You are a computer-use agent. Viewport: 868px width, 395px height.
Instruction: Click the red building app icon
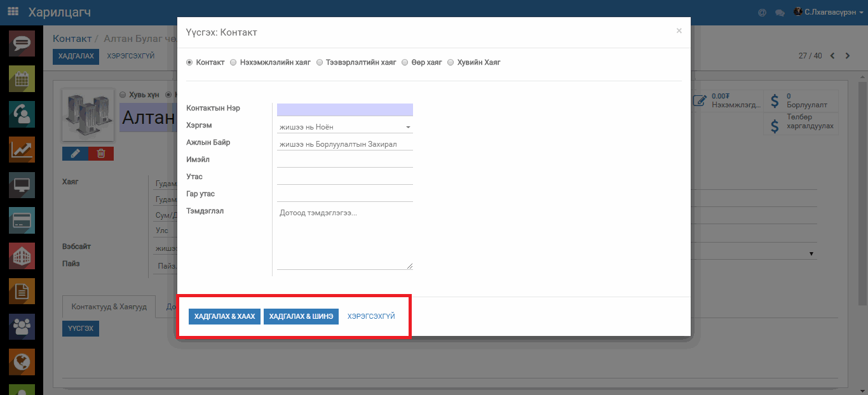click(22, 256)
